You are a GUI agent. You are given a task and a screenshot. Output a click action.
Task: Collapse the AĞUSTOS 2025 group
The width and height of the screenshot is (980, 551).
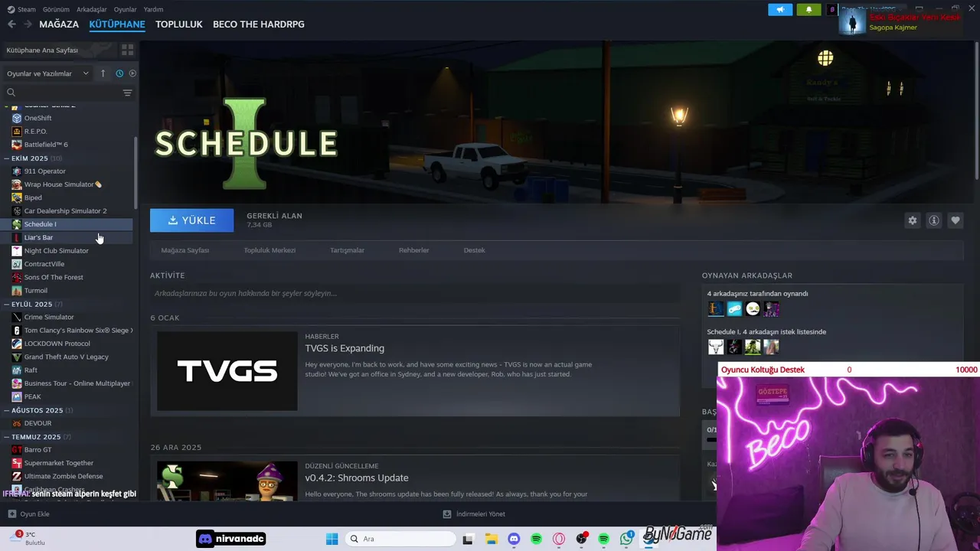pos(7,410)
